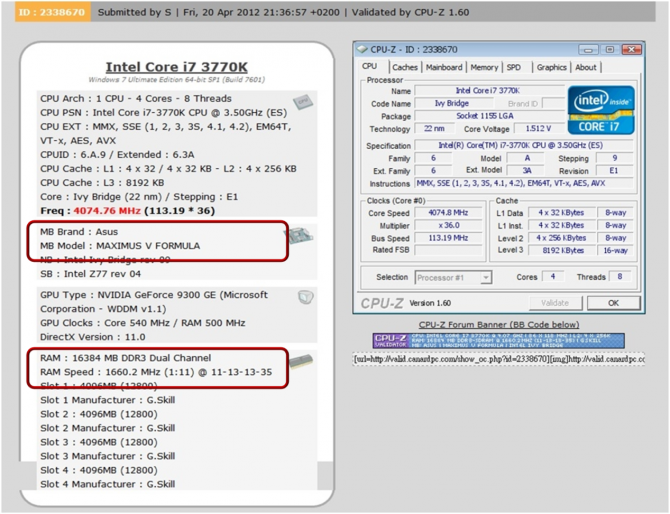Screen dimensions: 670x514
Task: Click the SB : Intel Z77 rev 04 line
Action: coord(91,274)
